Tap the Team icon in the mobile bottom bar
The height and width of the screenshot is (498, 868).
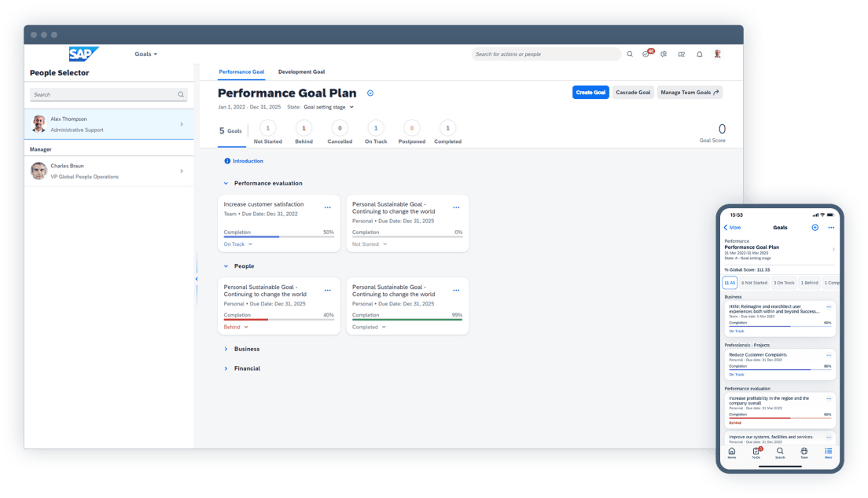click(x=804, y=452)
